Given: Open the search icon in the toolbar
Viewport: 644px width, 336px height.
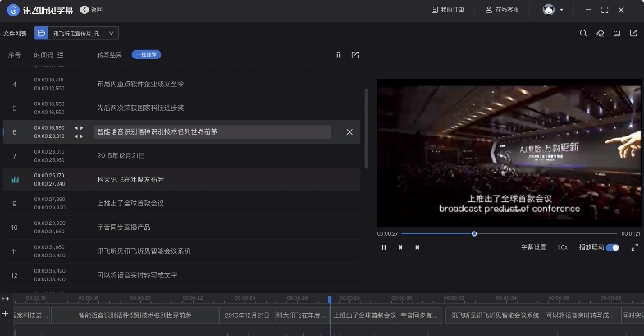Looking at the screenshot, I should (x=583, y=34).
